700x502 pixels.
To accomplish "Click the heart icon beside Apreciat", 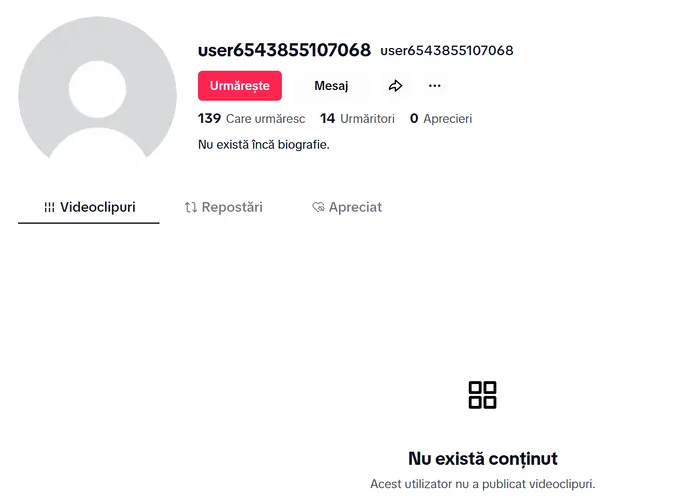I will (x=318, y=208).
